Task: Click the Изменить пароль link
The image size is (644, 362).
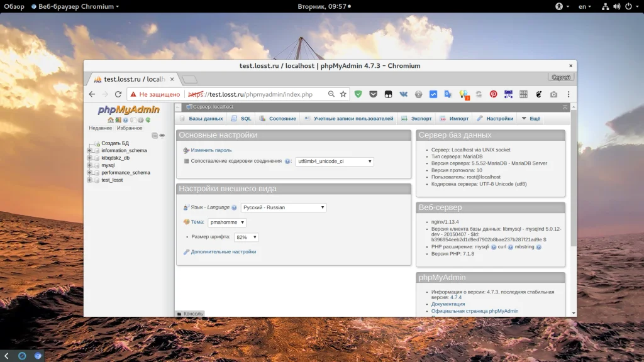Action: point(211,150)
